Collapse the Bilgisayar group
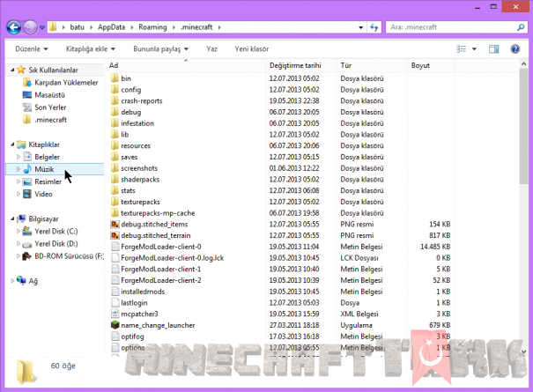The image size is (533, 392). pos(12,219)
